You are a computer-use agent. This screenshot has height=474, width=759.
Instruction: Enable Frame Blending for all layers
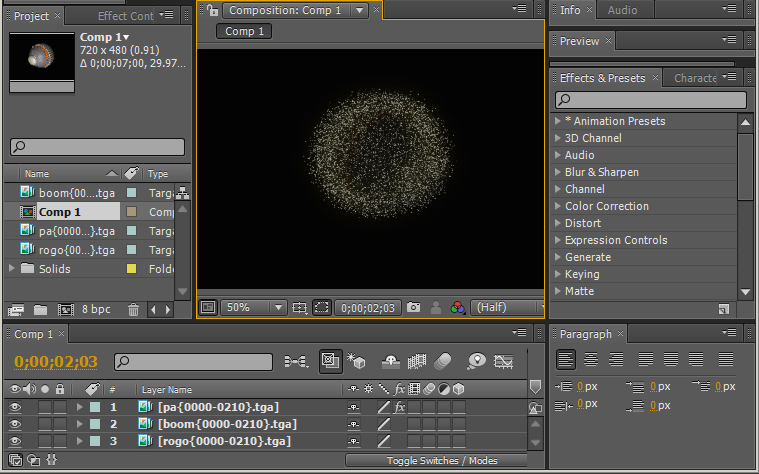point(417,361)
